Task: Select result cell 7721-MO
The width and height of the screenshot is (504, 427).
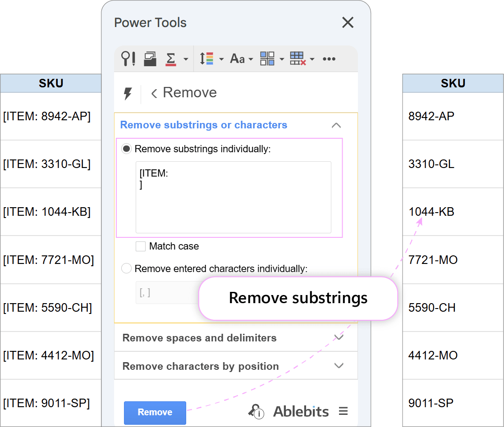Action: (x=453, y=260)
